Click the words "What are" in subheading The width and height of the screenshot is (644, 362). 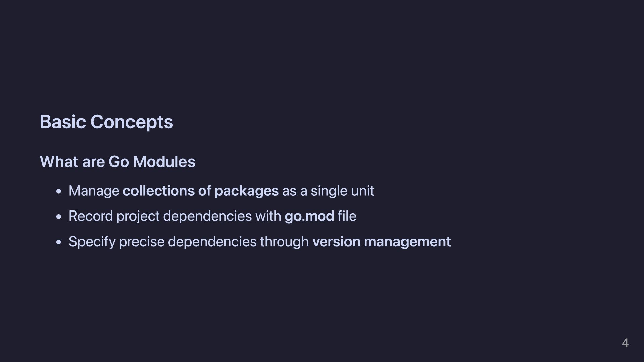(x=72, y=162)
